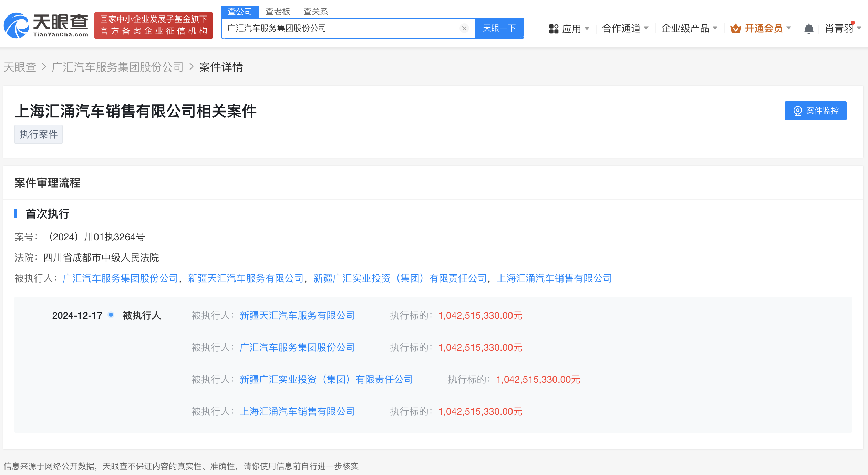Select the 查公司 tab
Viewport: 868px width, 475px height.
point(240,12)
